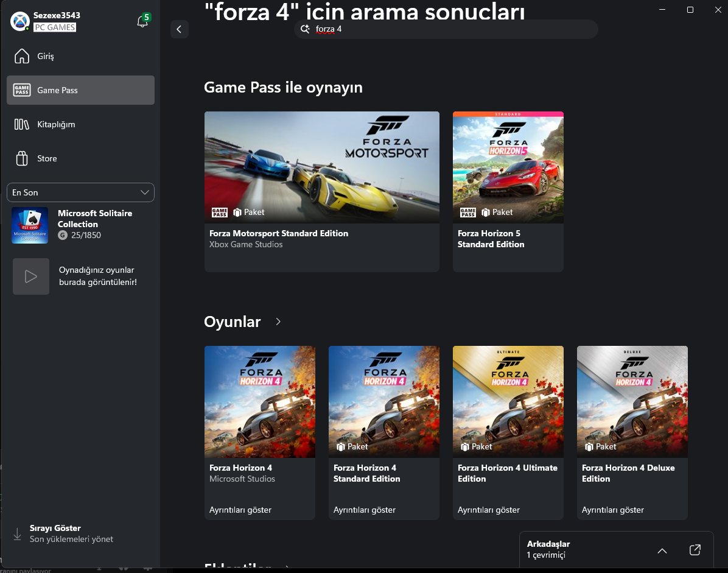
Task: Click the PC GAMES label under username
Action: click(55, 27)
